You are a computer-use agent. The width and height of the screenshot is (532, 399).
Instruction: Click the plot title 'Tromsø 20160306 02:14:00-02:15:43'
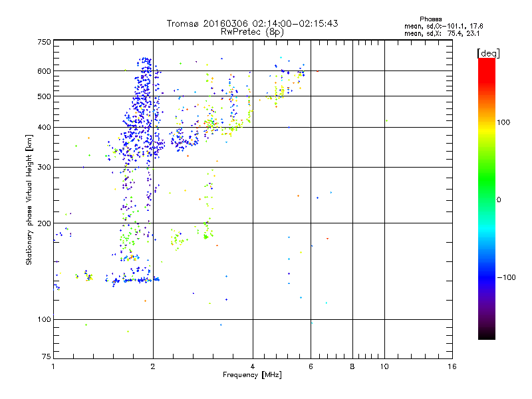(x=252, y=23)
